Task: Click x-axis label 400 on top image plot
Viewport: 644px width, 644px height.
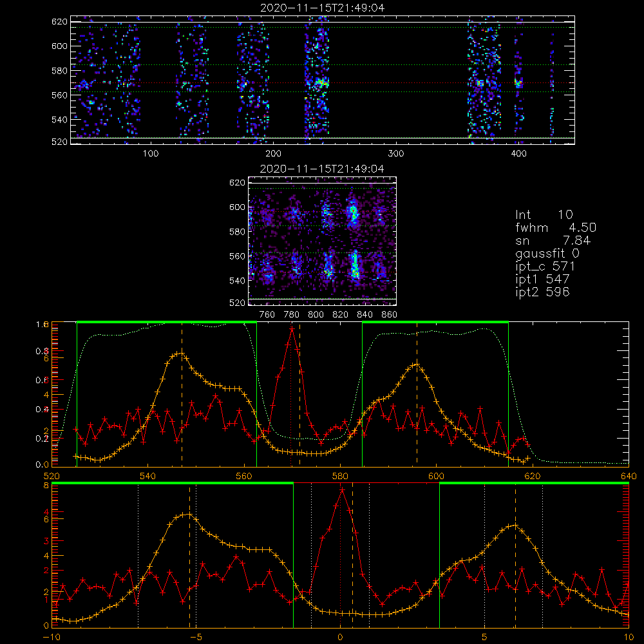Action: pos(518,154)
